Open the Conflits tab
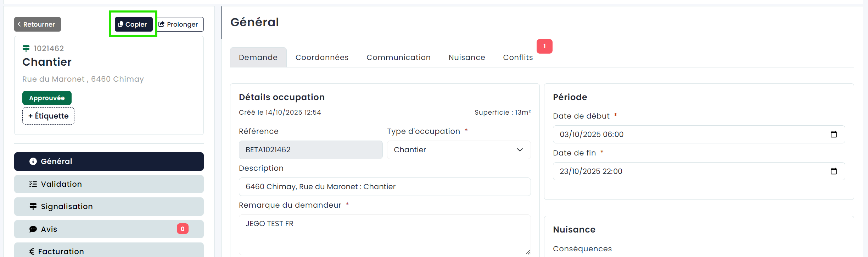Image resolution: width=868 pixels, height=257 pixels. (x=518, y=58)
